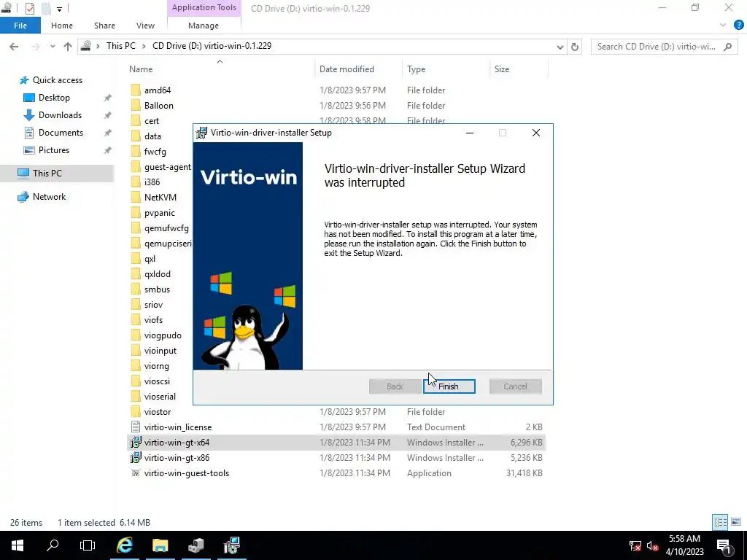Sort files by Size column
Image resolution: width=747 pixels, height=560 pixels.
(502, 69)
